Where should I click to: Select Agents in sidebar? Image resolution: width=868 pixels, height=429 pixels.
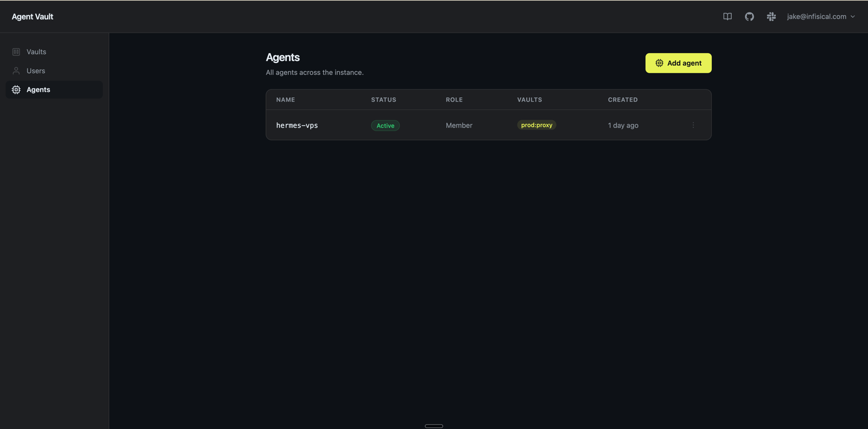(54, 90)
